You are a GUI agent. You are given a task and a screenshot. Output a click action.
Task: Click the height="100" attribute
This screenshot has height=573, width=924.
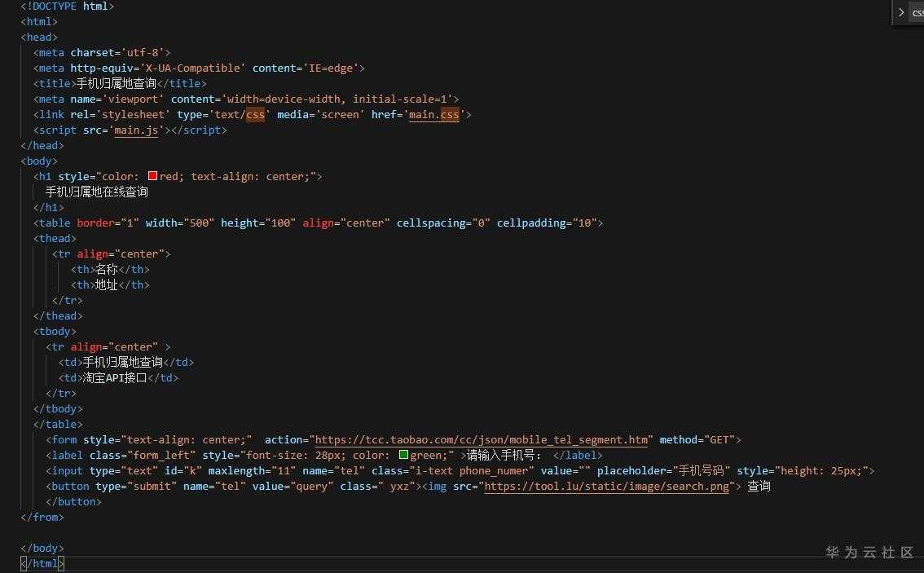click(x=258, y=223)
